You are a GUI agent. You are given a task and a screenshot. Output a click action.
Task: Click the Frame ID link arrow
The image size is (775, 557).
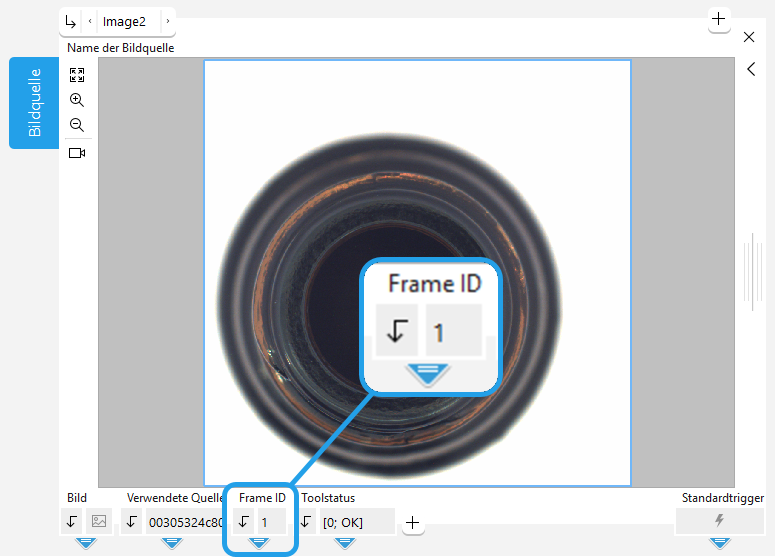(x=243, y=521)
